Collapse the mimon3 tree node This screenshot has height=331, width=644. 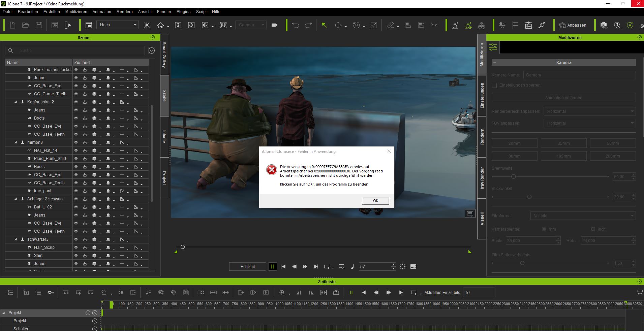(x=16, y=142)
